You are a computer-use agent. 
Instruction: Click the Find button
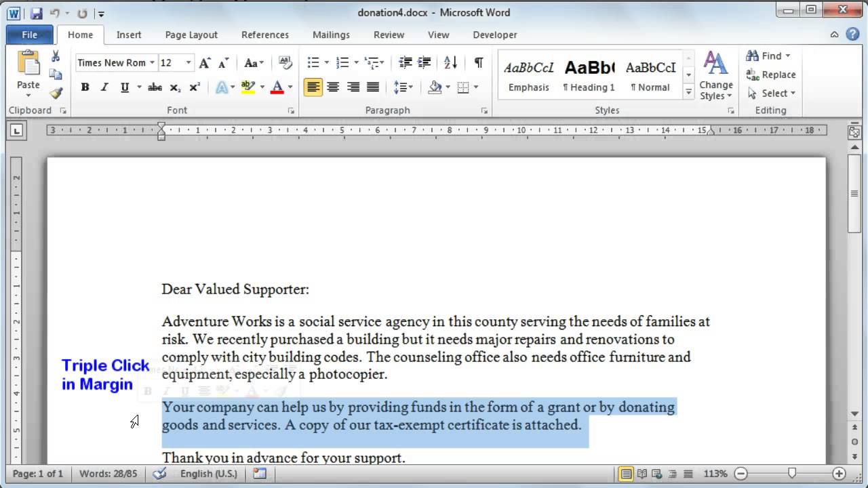click(x=769, y=56)
